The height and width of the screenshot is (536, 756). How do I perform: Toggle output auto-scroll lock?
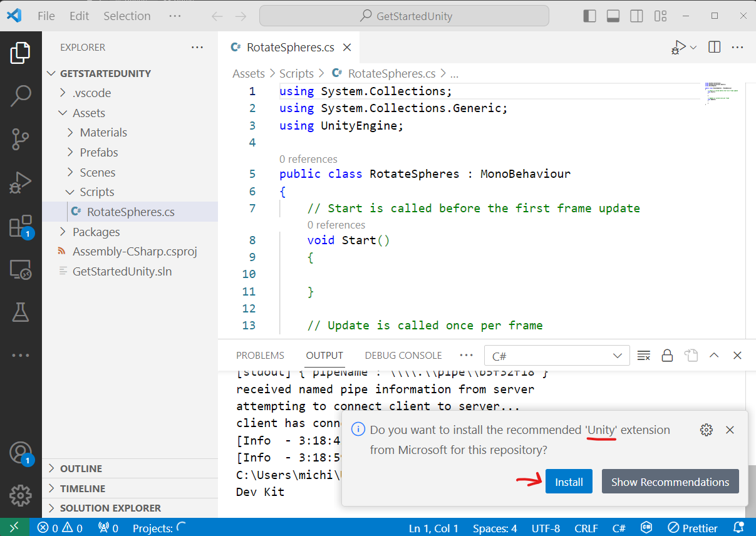click(x=667, y=356)
